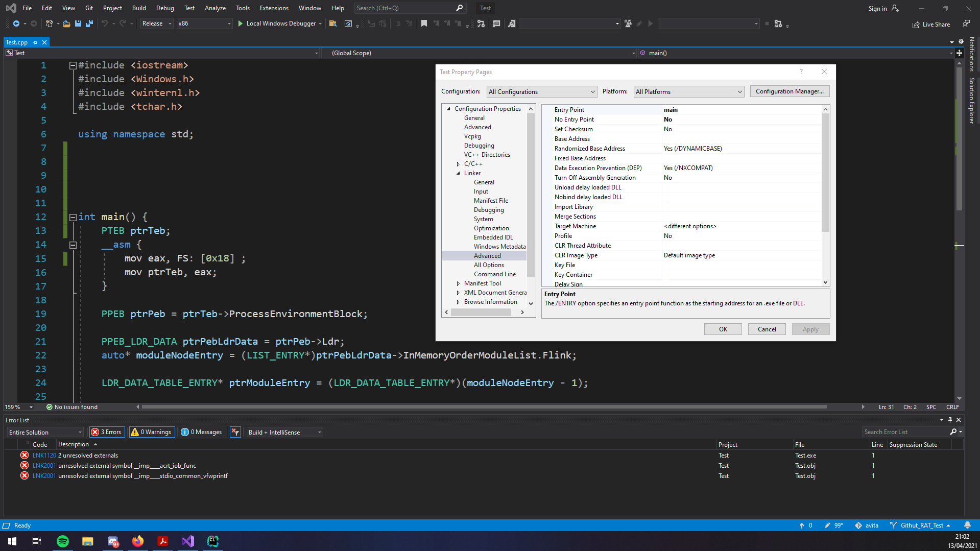The height and width of the screenshot is (551, 980).
Task: Open the Build menu
Action: [139, 8]
